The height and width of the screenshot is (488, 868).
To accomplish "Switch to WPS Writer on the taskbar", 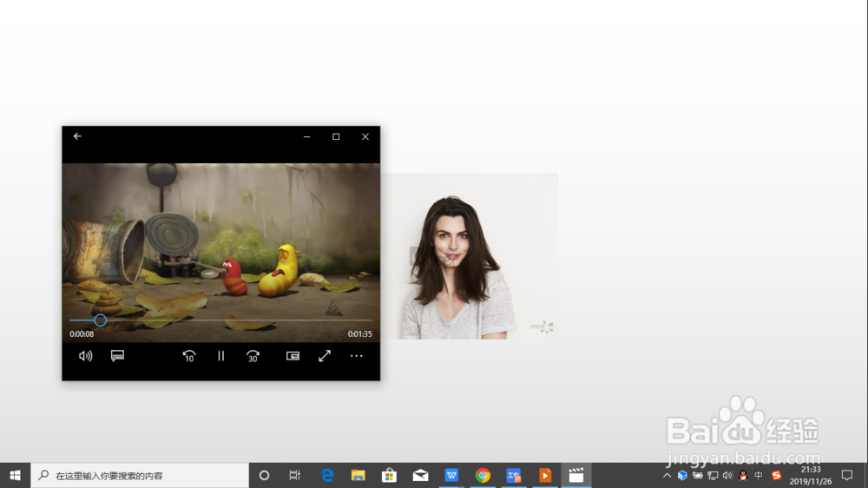I will pos(451,475).
